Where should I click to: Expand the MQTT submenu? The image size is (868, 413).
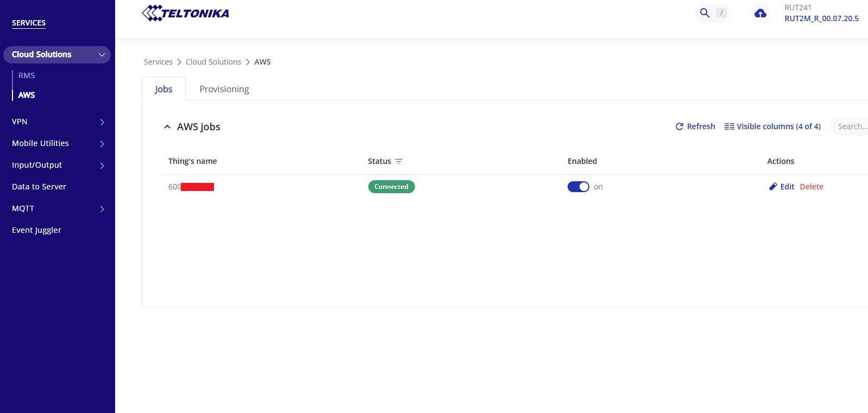[x=102, y=209]
